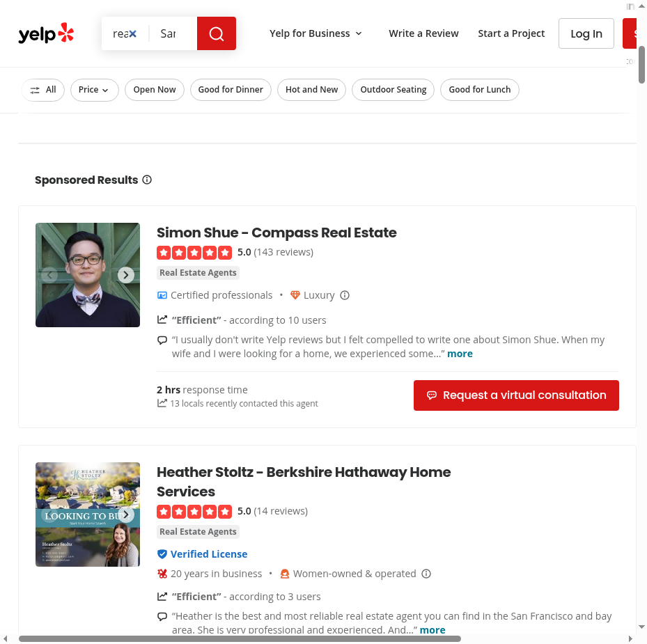Open Start a Project link

point(511,33)
